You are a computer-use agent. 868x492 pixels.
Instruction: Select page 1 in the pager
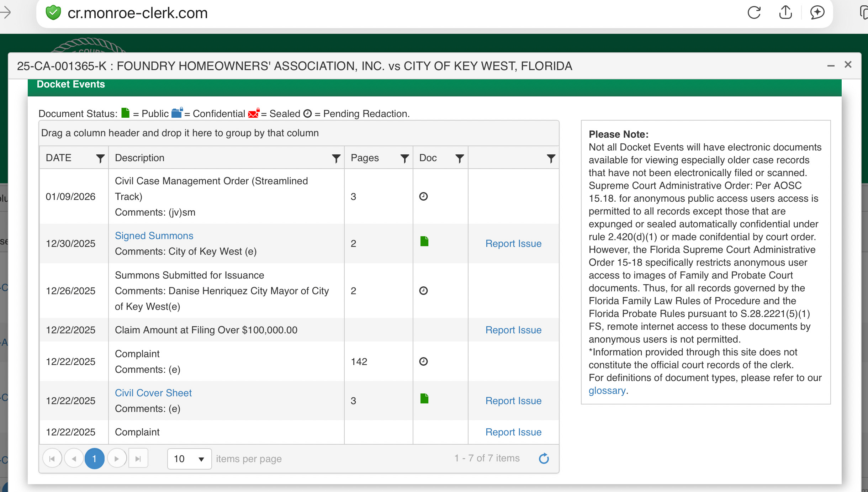pyautogui.click(x=94, y=459)
